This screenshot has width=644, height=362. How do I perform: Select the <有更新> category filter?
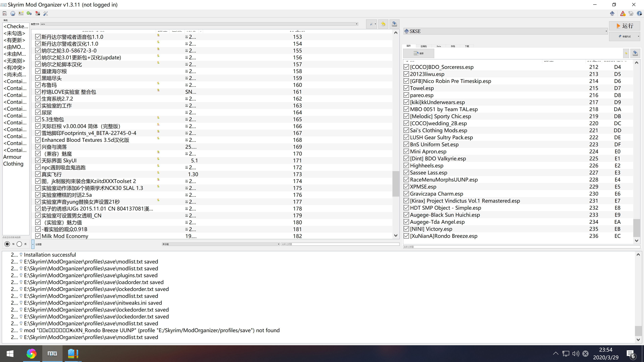14,40
